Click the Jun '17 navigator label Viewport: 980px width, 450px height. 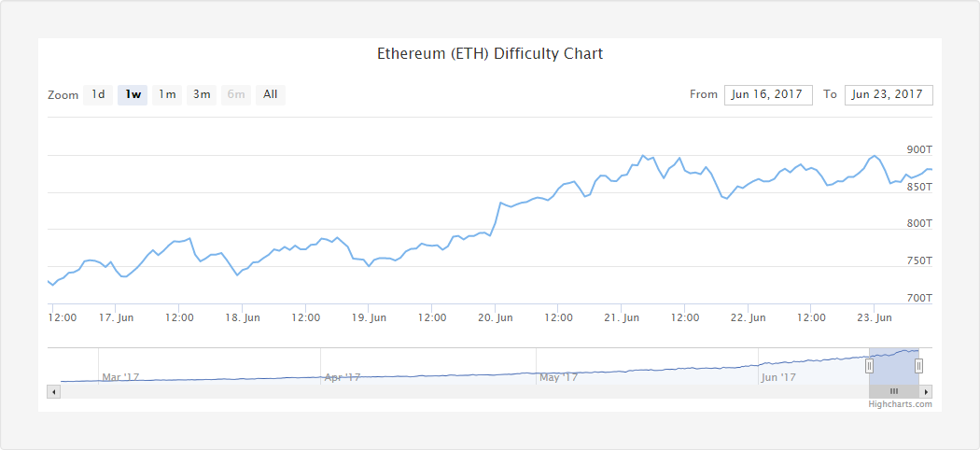pyautogui.click(x=778, y=377)
